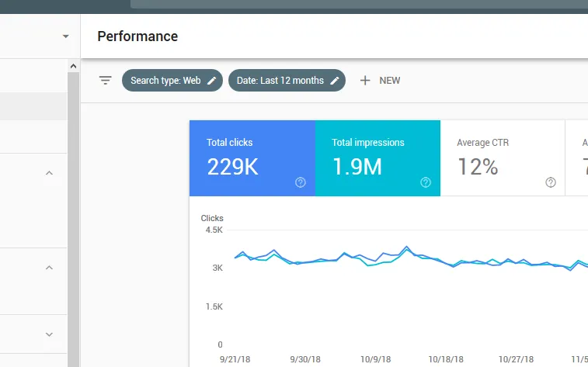Click the 9/30/18 date label
Image resolution: width=588 pixels, height=367 pixels.
pos(305,359)
